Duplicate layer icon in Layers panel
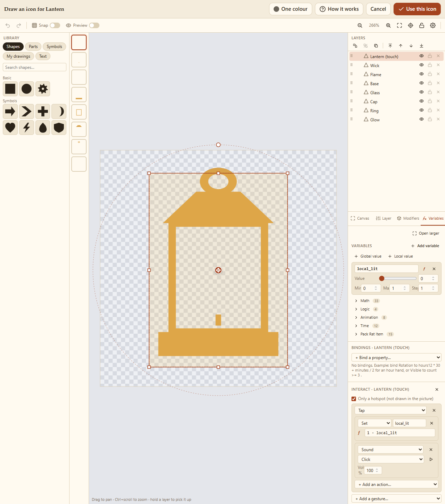Viewport: 445px width, 504px height. pyautogui.click(x=376, y=46)
